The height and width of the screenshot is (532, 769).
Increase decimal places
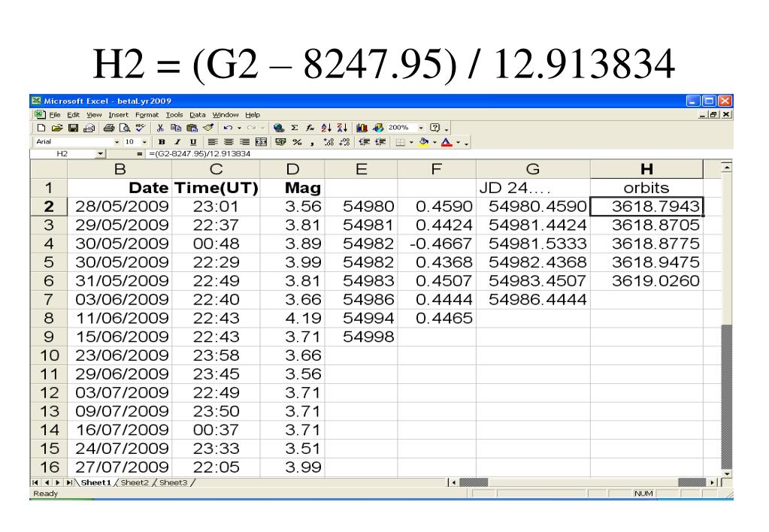pyautogui.click(x=328, y=142)
